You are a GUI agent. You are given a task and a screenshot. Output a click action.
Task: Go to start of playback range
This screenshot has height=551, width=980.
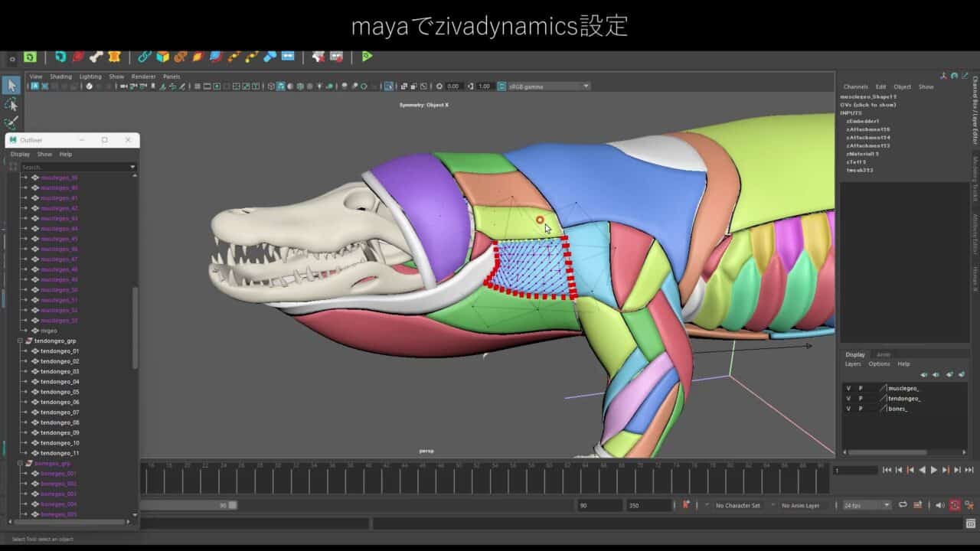coord(887,470)
